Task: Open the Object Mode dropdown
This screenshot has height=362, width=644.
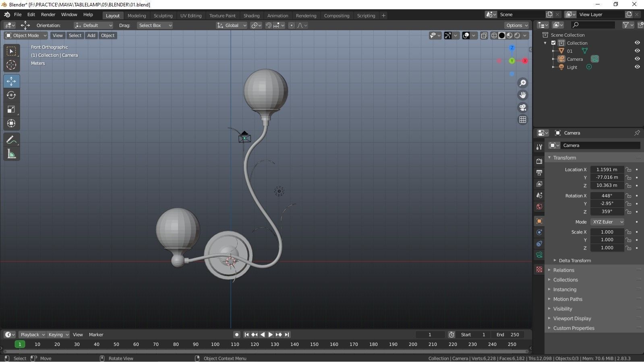Action: (x=26, y=35)
